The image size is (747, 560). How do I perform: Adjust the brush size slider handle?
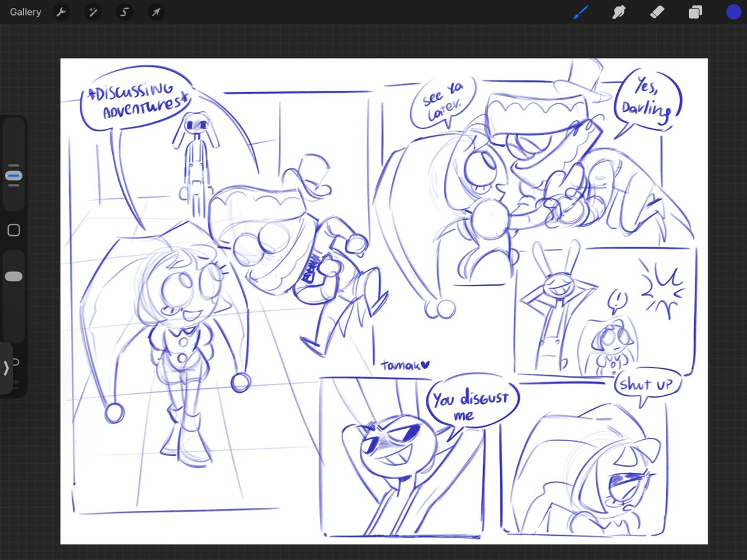[14, 175]
